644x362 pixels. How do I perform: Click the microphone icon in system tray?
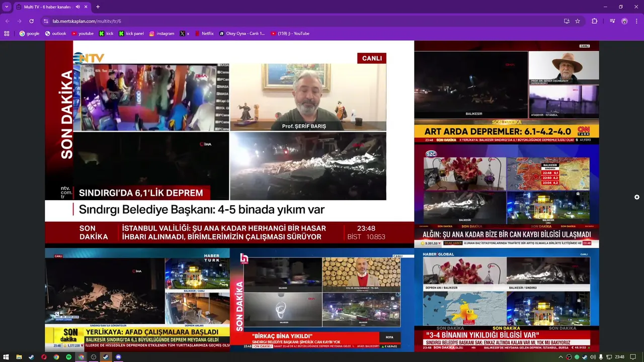(x=601, y=357)
